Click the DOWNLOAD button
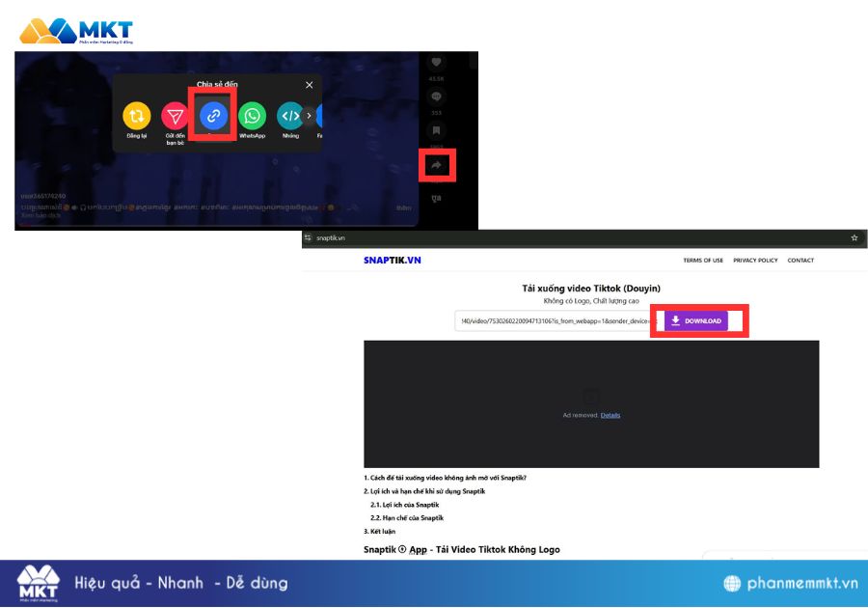 coord(696,320)
